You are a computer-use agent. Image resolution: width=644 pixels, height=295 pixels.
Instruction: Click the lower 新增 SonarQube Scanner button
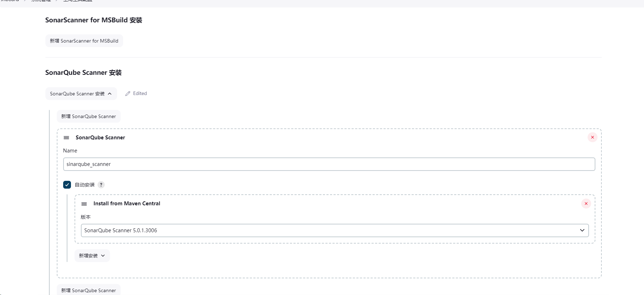click(x=89, y=290)
